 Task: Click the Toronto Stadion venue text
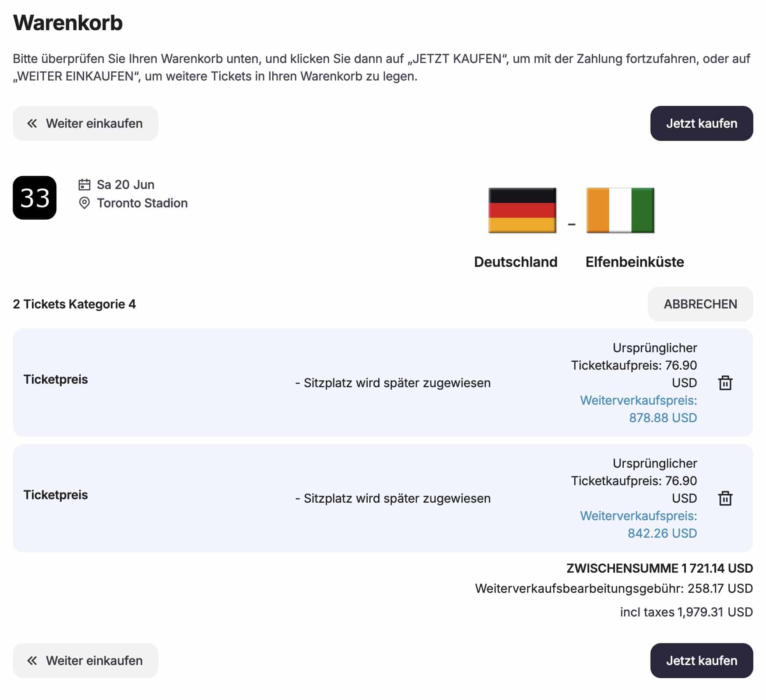coord(142,203)
